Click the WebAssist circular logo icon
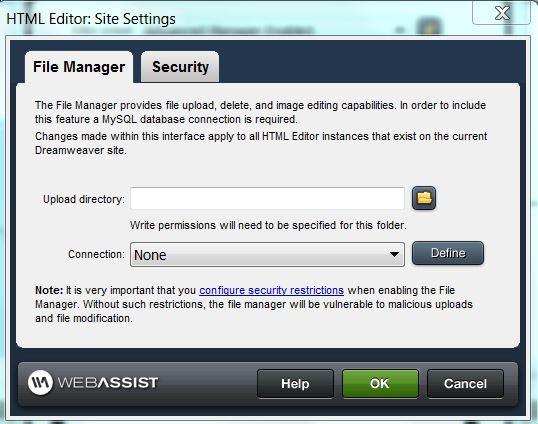The image size is (538, 424). (40, 382)
